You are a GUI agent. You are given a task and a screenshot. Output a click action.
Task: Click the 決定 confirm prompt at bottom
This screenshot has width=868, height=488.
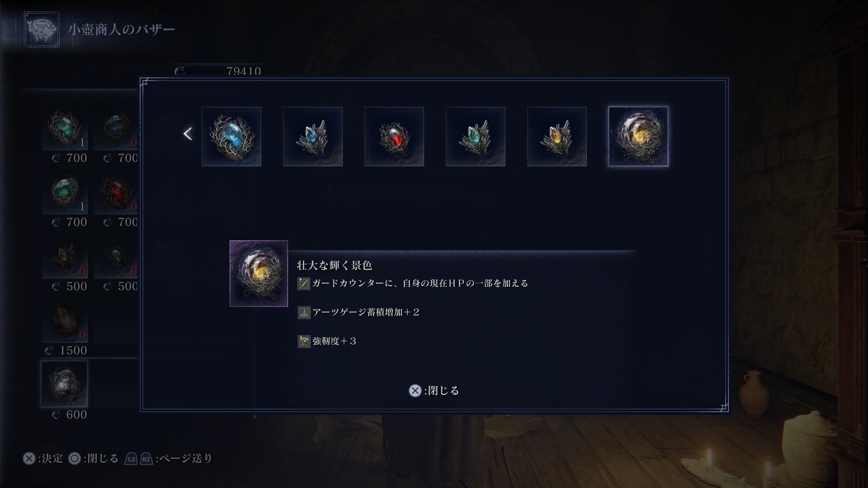coord(43,458)
